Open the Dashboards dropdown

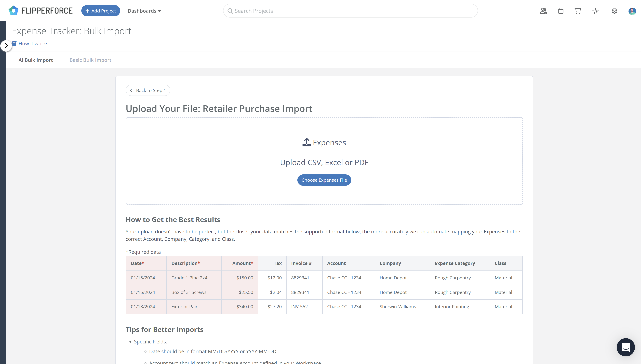point(144,11)
